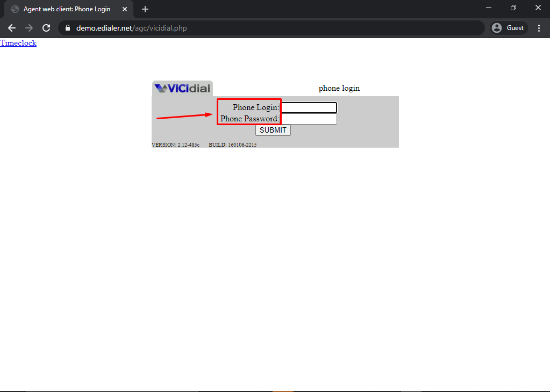Screen dimensions: 550x392
Task: Click the 'phone login' heading text
Action: point(339,88)
